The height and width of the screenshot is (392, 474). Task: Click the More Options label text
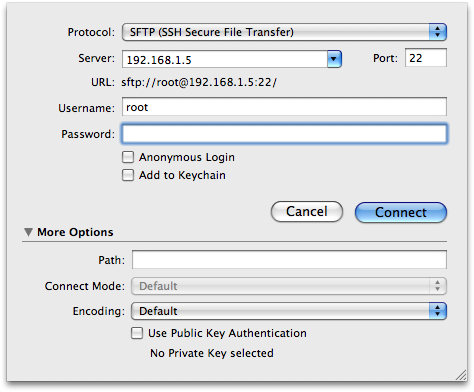point(75,232)
